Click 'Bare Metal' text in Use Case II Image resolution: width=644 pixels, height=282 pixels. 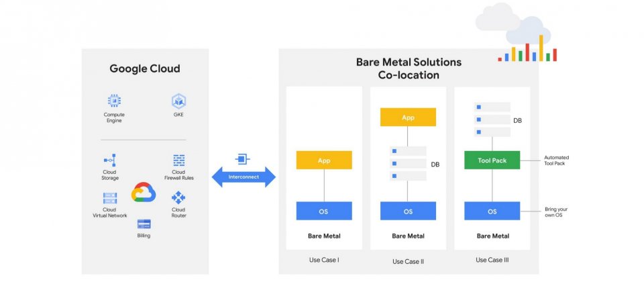click(x=408, y=236)
